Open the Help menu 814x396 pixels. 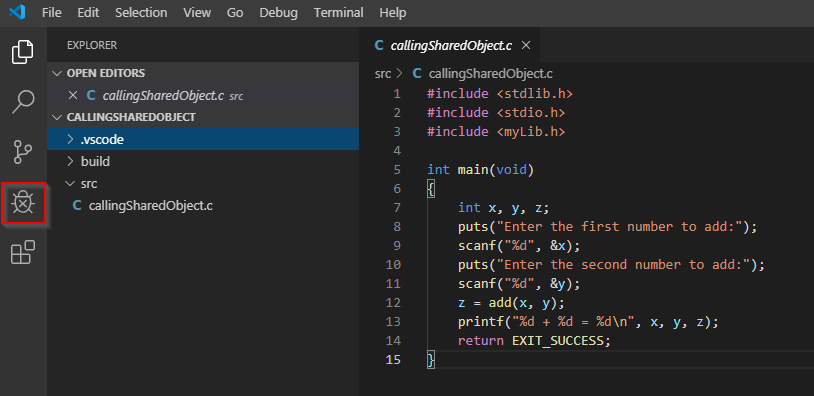click(x=393, y=12)
